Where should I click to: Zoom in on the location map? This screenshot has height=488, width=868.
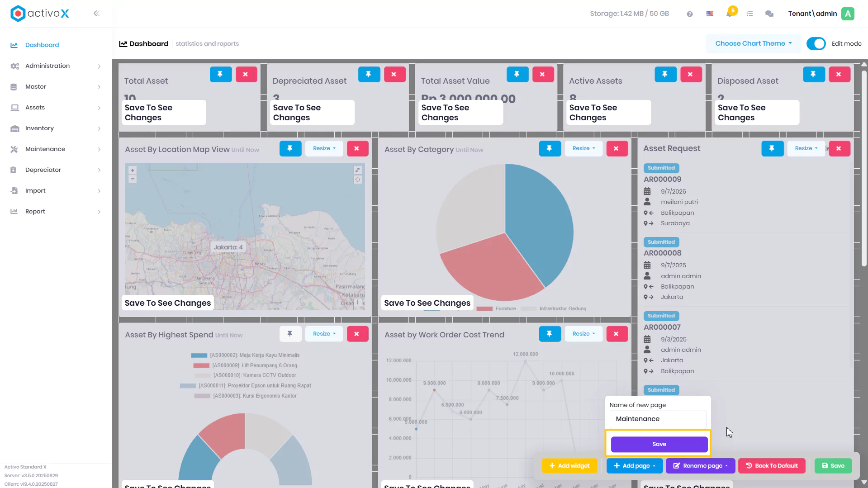133,171
